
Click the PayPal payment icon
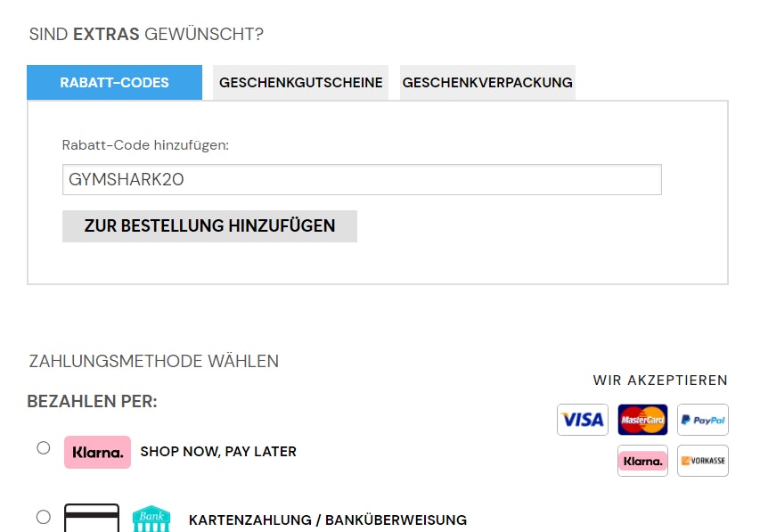coord(702,420)
